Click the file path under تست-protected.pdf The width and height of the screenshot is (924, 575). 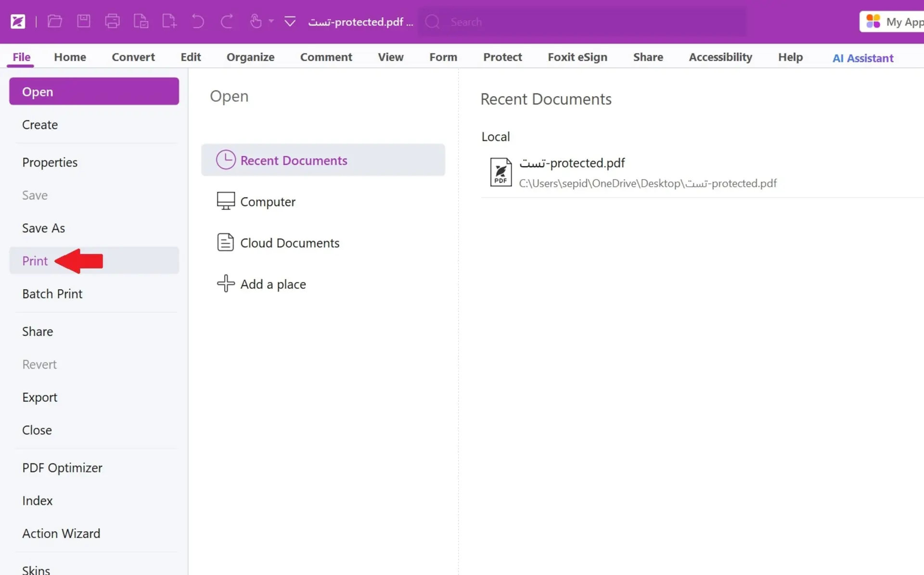(648, 183)
